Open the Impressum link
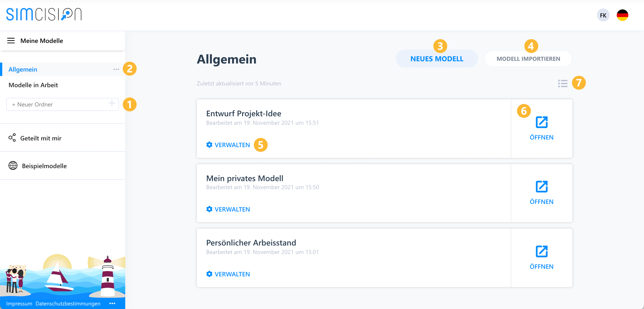Image resolution: width=644 pixels, height=309 pixels. (19, 303)
